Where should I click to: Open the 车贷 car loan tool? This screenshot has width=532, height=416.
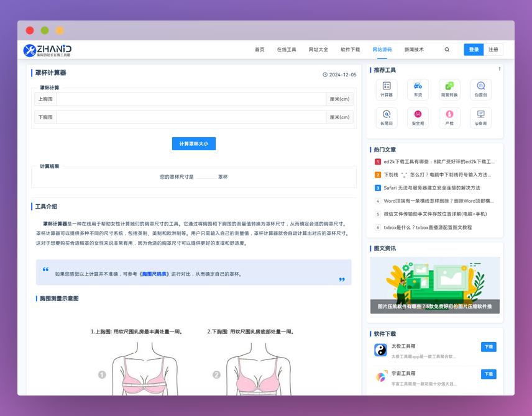[418, 89]
